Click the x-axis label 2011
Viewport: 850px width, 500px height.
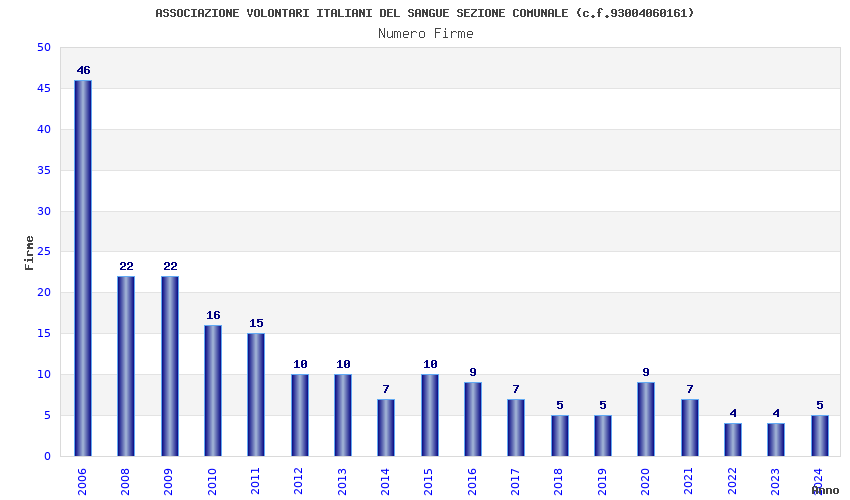(255, 482)
